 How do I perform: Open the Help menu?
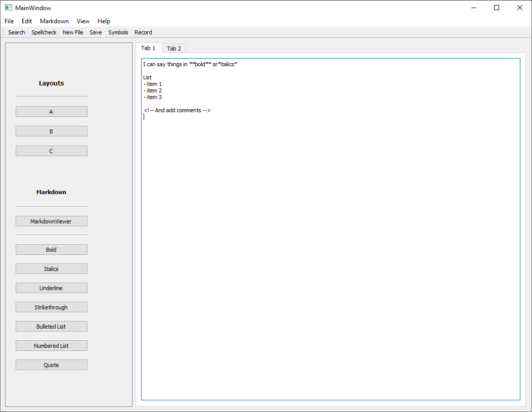[104, 21]
